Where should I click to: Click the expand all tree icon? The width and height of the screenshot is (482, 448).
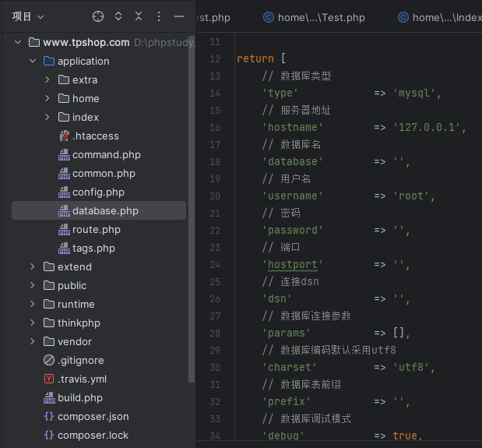click(118, 16)
